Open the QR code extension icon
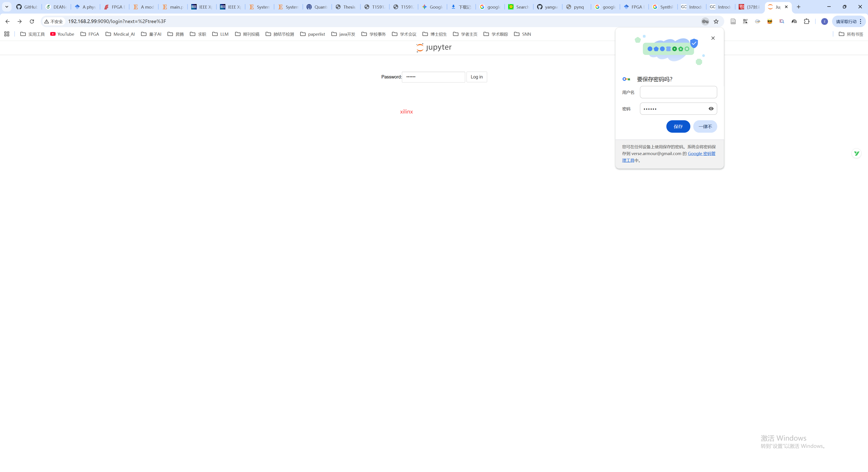 point(745,21)
